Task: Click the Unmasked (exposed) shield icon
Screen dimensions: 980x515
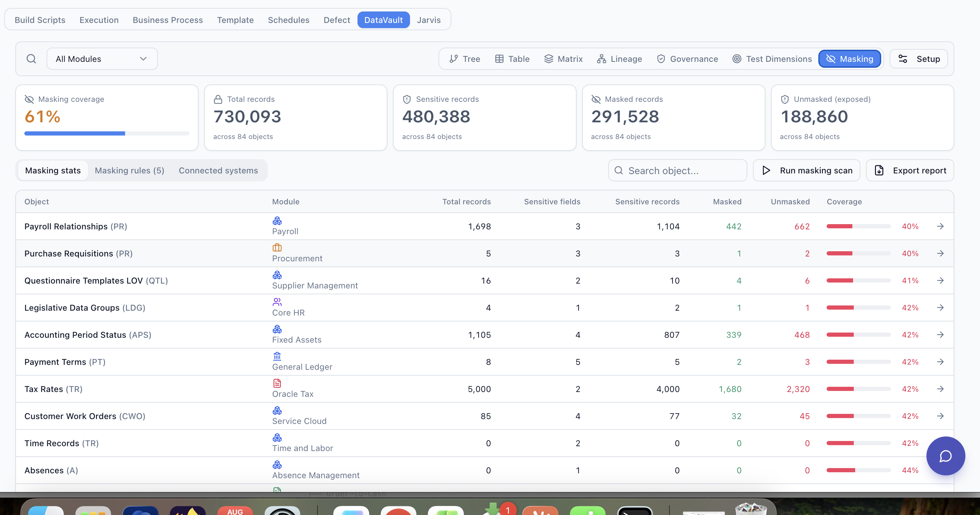Action: click(785, 99)
